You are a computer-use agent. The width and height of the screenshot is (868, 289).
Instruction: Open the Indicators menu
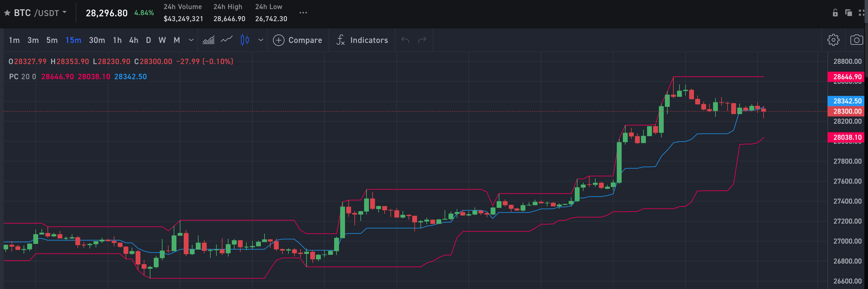tap(362, 41)
